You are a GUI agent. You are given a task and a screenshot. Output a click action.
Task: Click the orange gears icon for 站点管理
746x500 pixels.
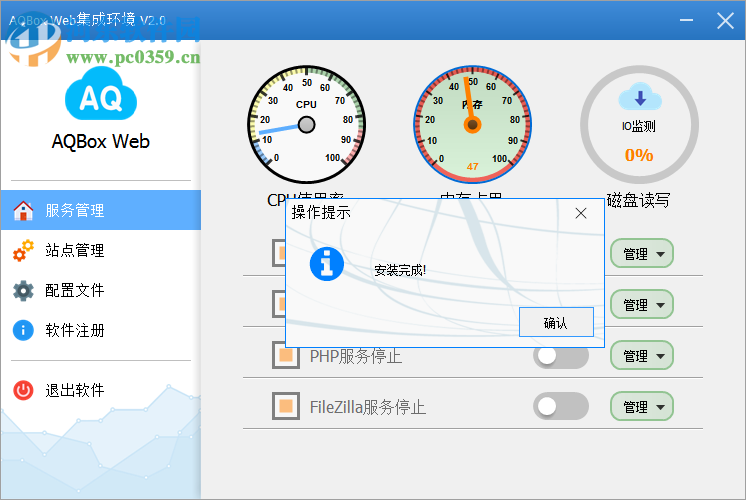pos(23,250)
